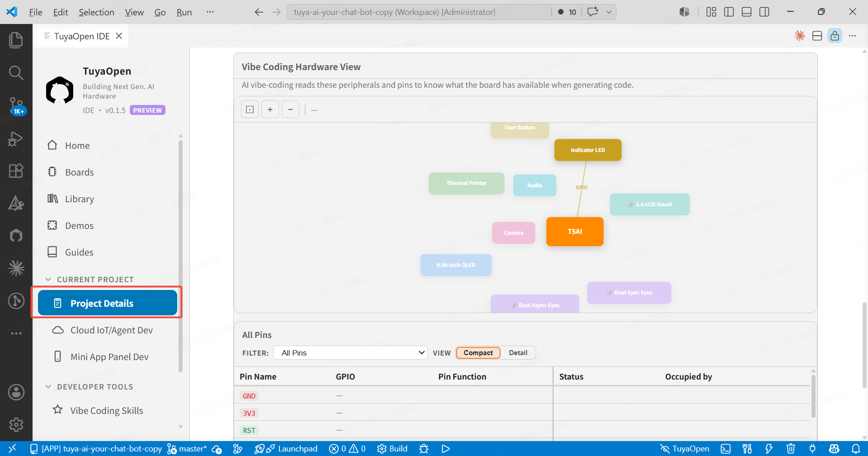Screen dimensions: 868x456
Task: Select Compact view for All Pins
Action: [478, 353]
